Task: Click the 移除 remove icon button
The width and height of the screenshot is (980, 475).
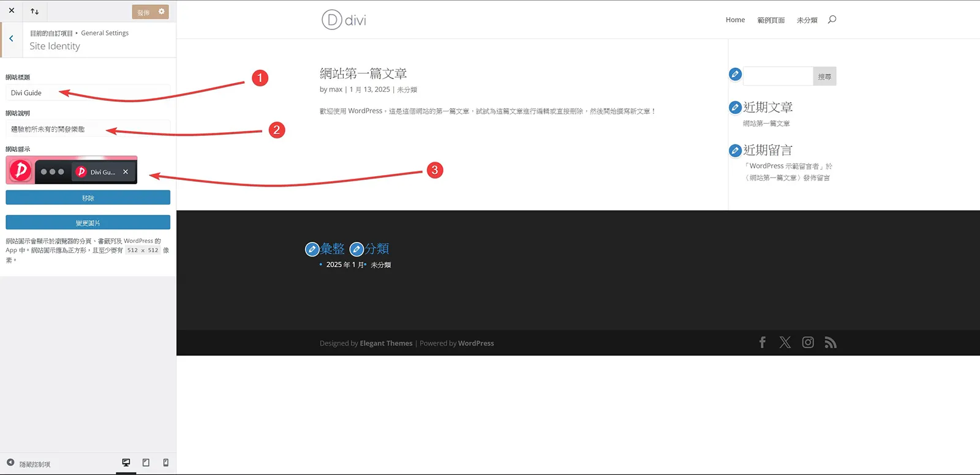Action: (88, 198)
